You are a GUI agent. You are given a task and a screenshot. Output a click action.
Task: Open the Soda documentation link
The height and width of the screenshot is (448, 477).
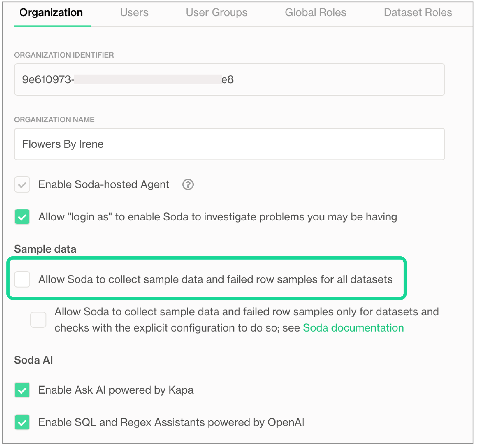(353, 328)
